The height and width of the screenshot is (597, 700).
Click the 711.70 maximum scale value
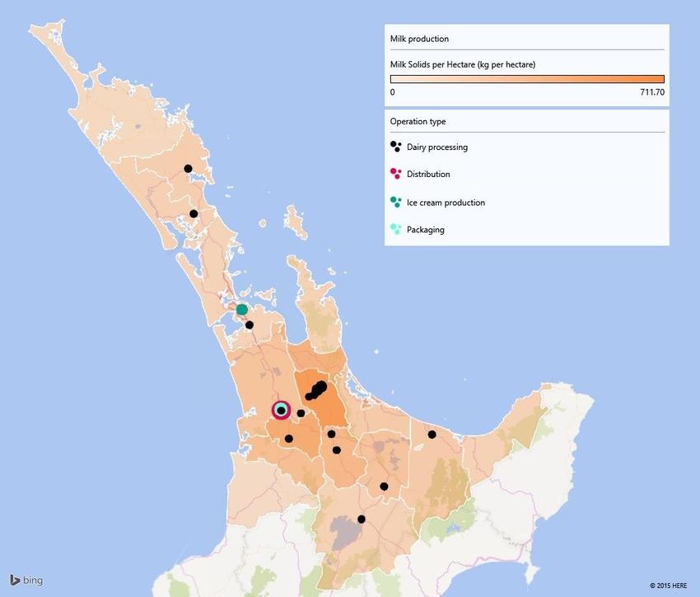point(652,92)
